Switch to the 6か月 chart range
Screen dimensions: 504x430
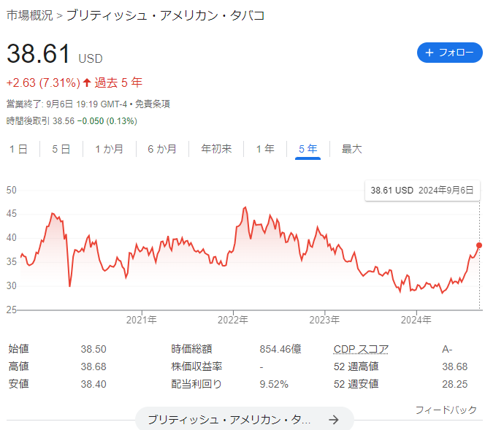pos(162,149)
